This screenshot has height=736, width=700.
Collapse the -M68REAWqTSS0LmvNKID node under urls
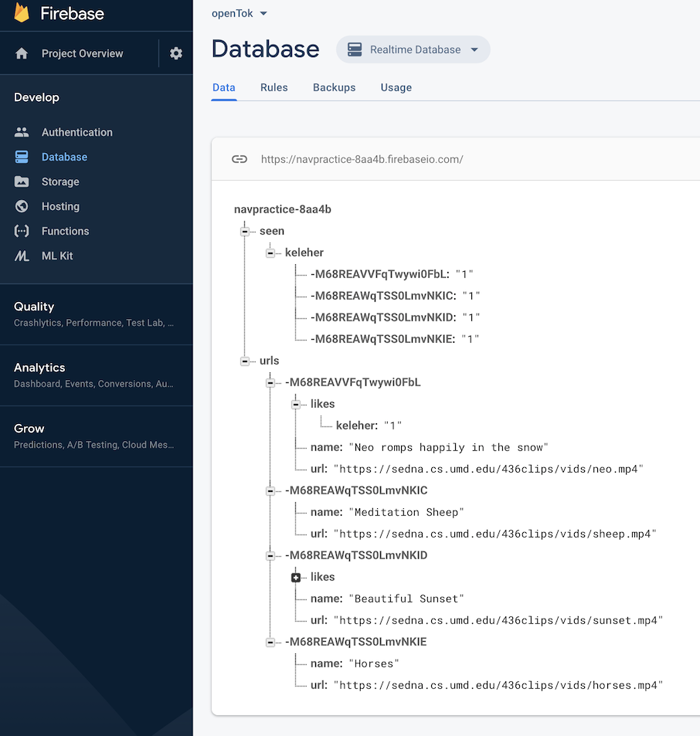click(270, 556)
